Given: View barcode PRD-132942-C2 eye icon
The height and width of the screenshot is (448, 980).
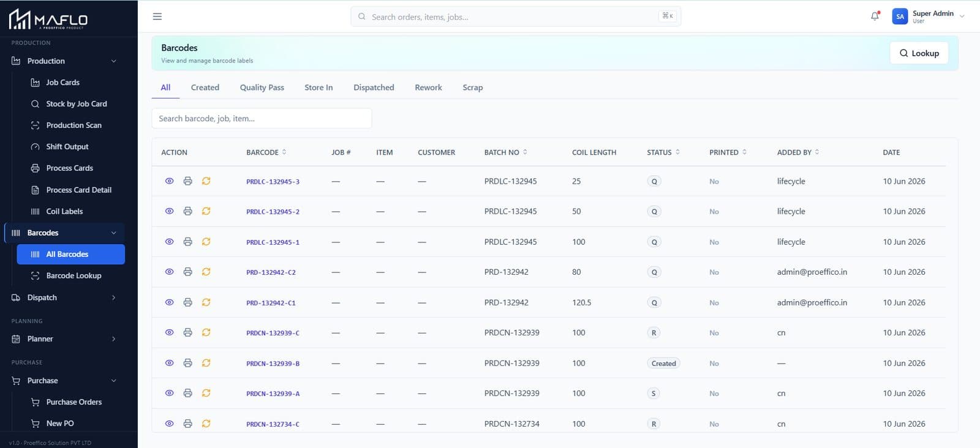Looking at the screenshot, I should (x=170, y=272).
